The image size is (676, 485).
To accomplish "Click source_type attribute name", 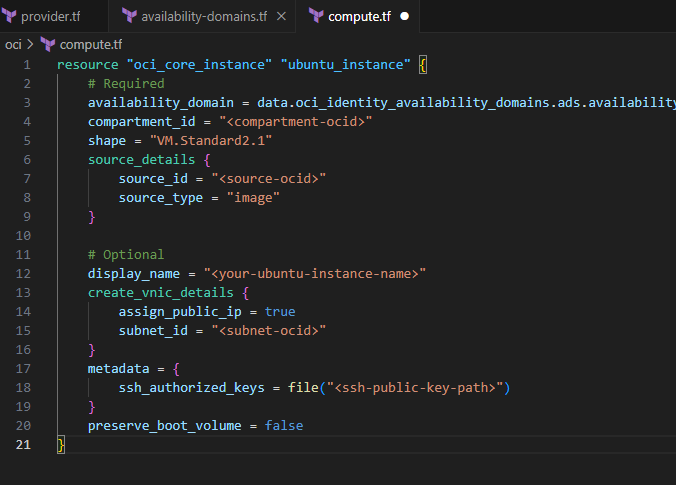I will (161, 197).
